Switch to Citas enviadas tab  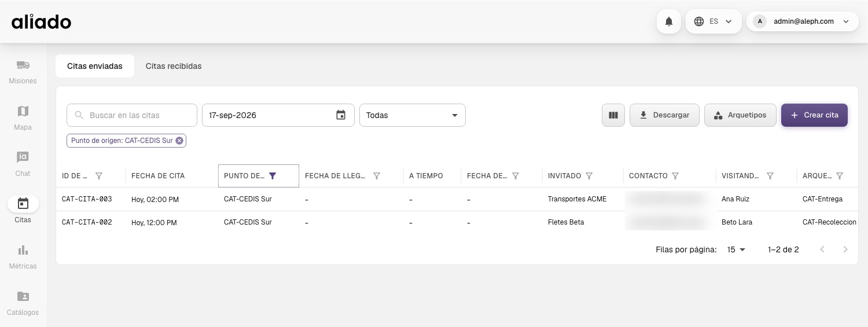(95, 66)
